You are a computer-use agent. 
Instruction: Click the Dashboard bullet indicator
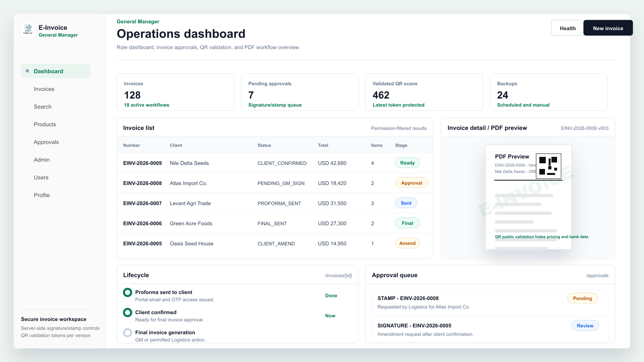pyautogui.click(x=27, y=71)
